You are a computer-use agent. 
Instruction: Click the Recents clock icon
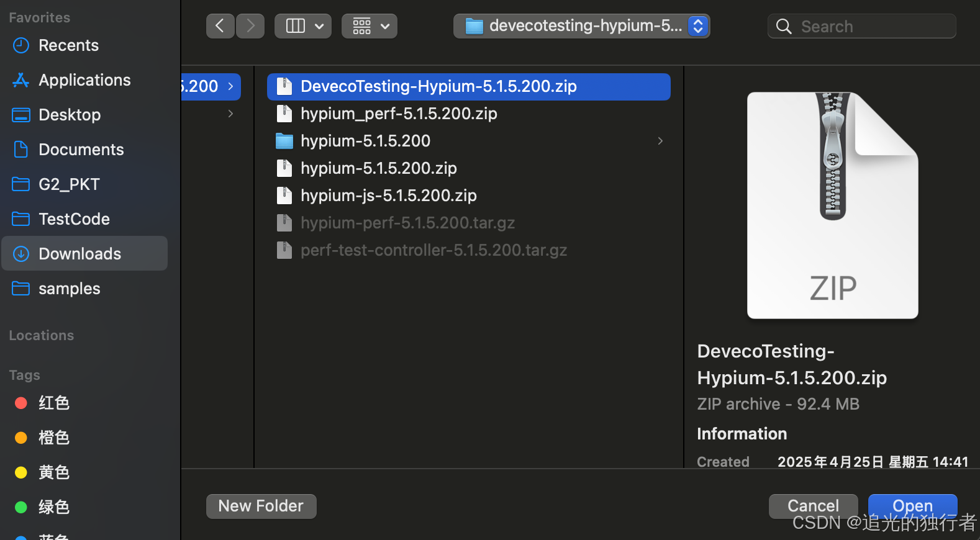pos(21,45)
